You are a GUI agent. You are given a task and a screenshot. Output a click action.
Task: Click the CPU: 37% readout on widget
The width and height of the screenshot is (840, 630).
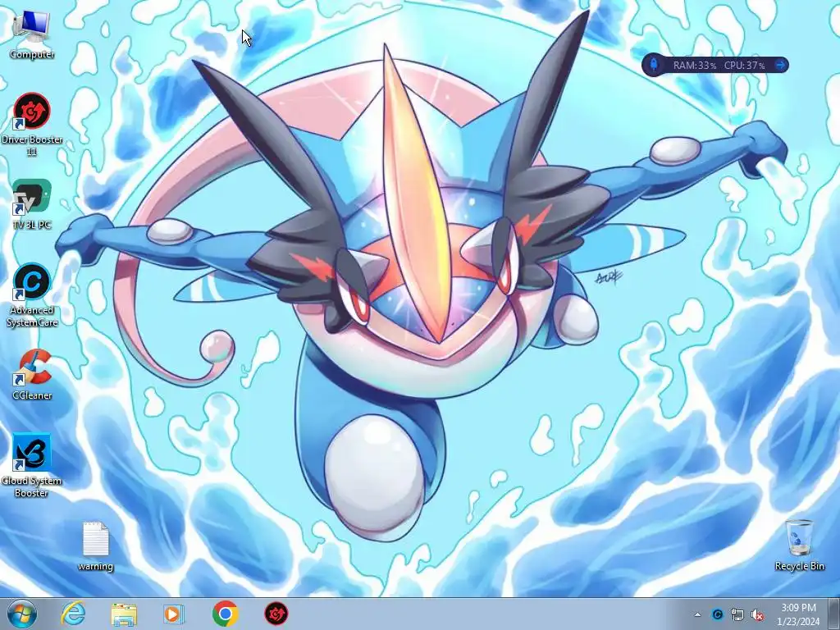pos(744,66)
